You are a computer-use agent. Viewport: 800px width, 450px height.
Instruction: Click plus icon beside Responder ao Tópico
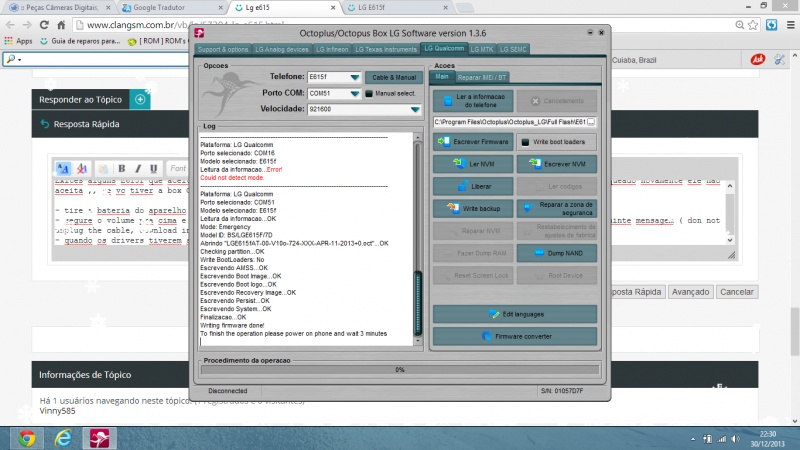(x=140, y=99)
